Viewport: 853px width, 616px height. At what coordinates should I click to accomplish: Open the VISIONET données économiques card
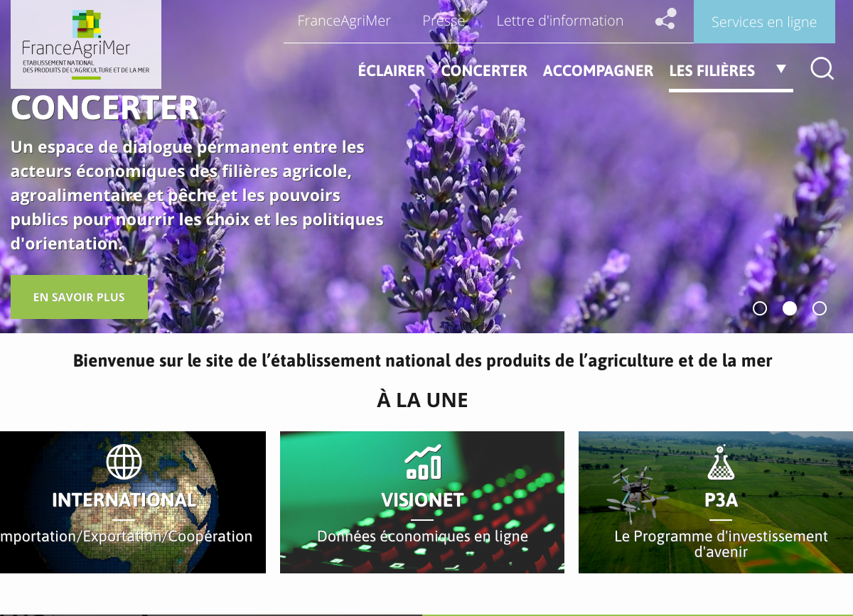[422, 502]
